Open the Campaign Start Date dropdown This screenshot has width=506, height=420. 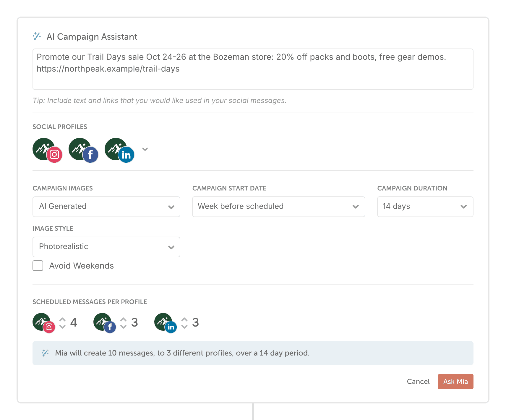[x=279, y=207]
